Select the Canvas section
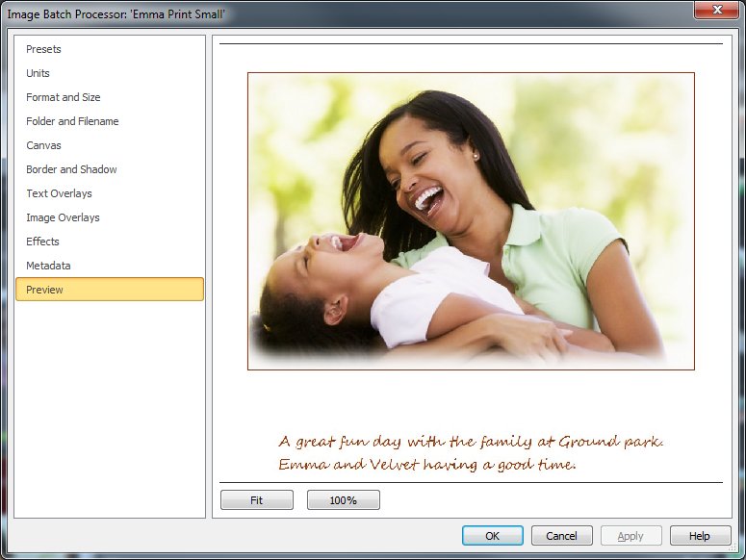746x560 pixels. (43, 145)
